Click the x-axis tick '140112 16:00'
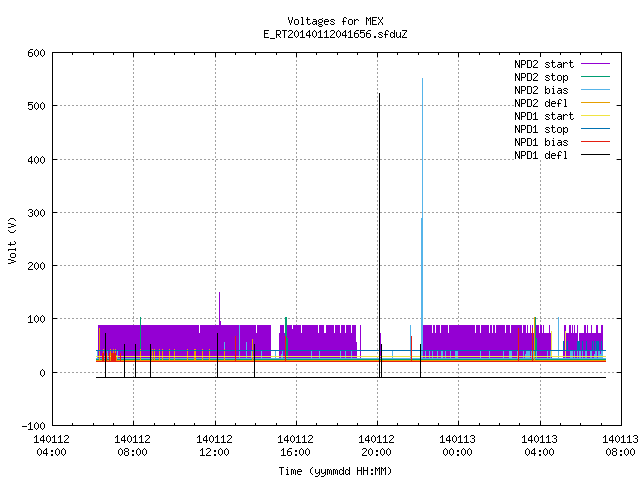Screen dimensions: 640x480 tap(296, 446)
